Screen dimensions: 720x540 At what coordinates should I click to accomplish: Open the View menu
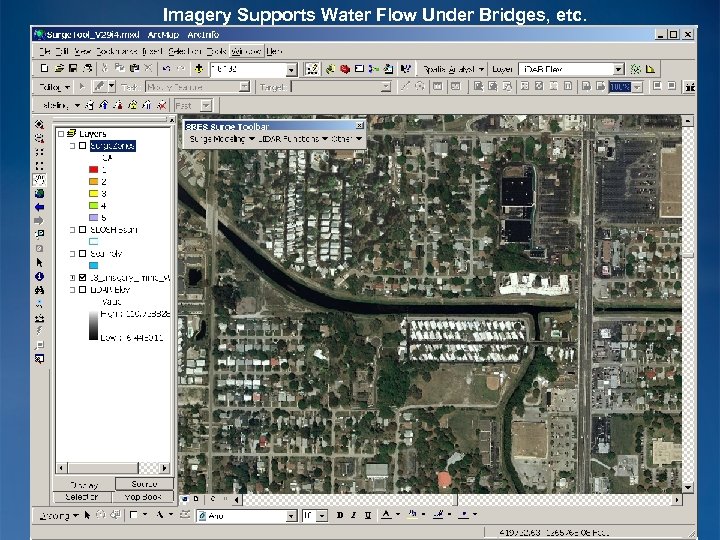point(82,51)
